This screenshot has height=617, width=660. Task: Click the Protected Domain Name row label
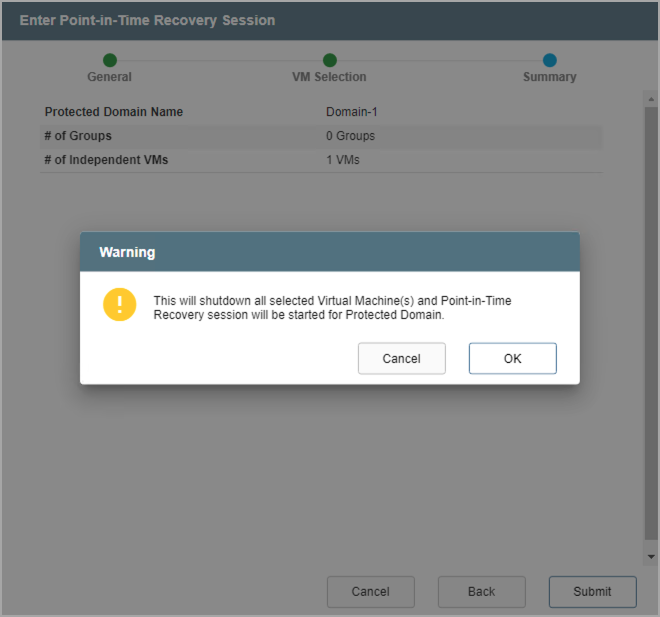pyautogui.click(x=114, y=112)
